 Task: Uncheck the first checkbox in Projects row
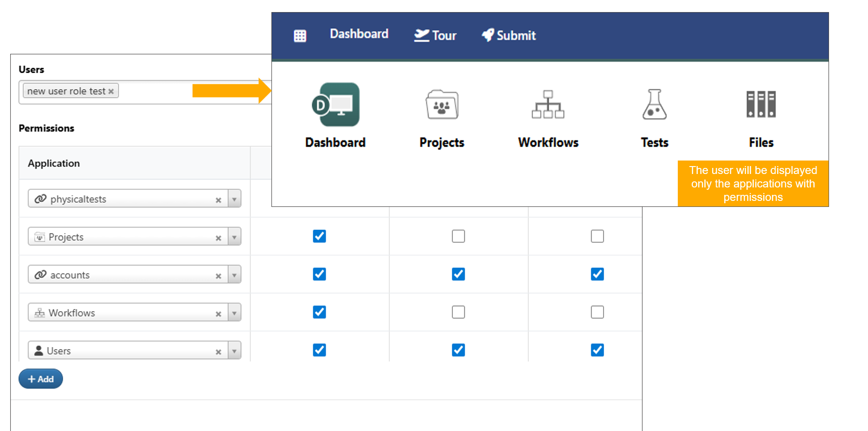[319, 236]
